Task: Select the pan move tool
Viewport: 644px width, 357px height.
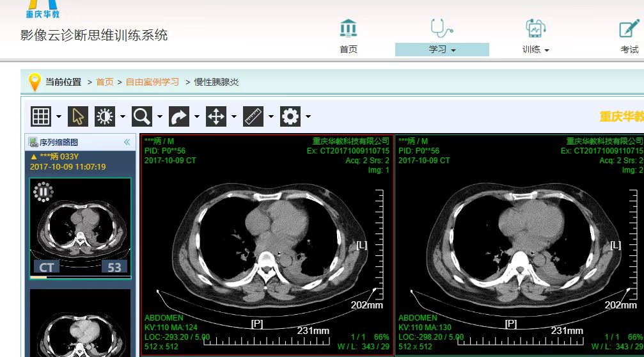Action: tap(216, 116)
